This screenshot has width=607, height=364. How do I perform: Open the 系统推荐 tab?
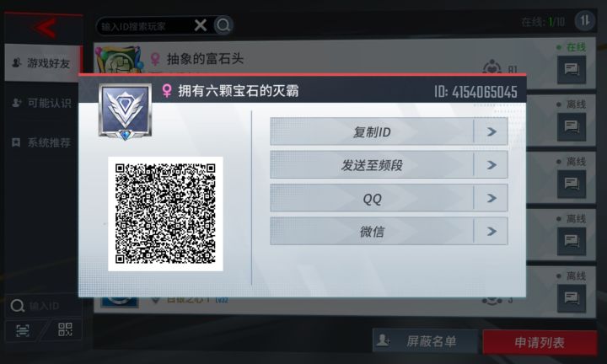point(43,142)
